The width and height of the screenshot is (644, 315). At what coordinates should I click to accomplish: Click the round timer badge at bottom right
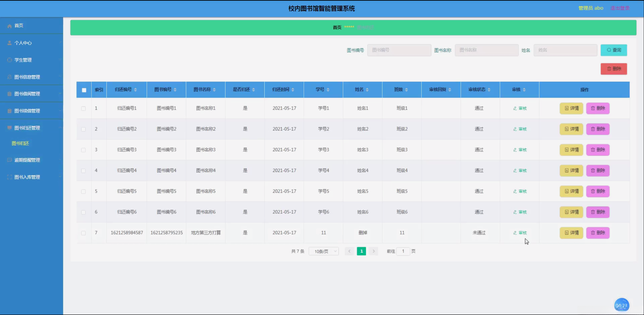(622, 305)
